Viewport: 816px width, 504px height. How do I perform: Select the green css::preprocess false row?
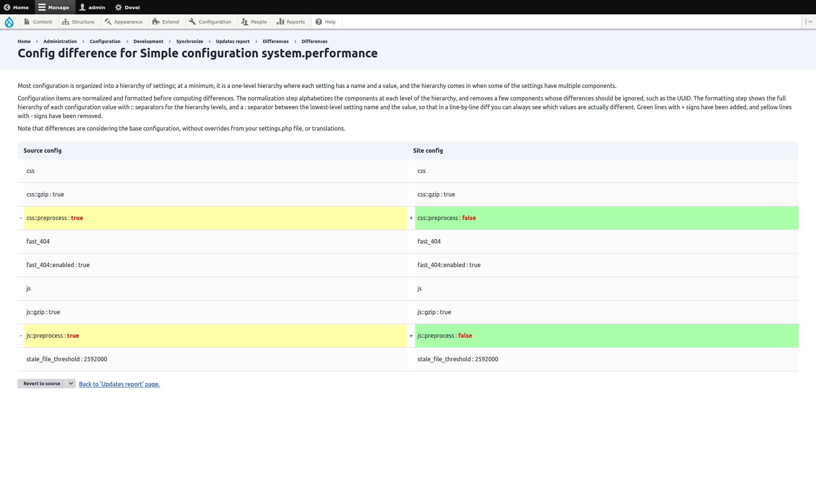607,218
